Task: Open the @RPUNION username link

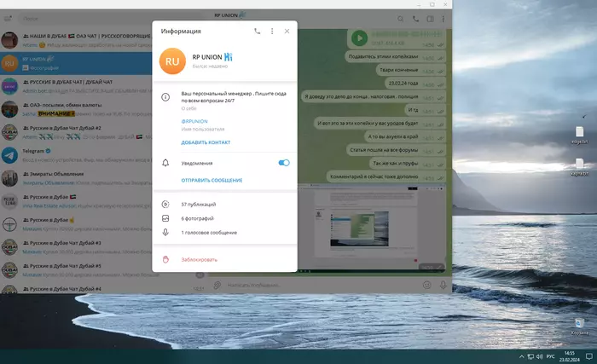Action: [194, 121]
